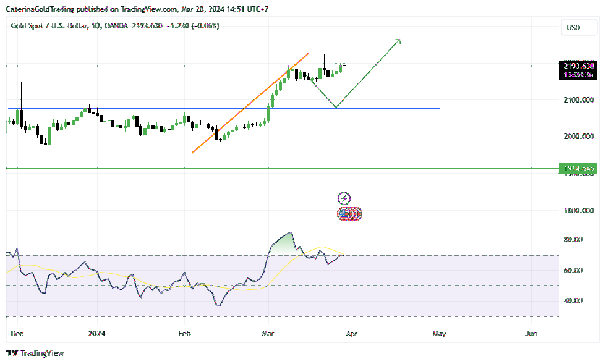Click the 2024 date axis label

coord(96,334)
